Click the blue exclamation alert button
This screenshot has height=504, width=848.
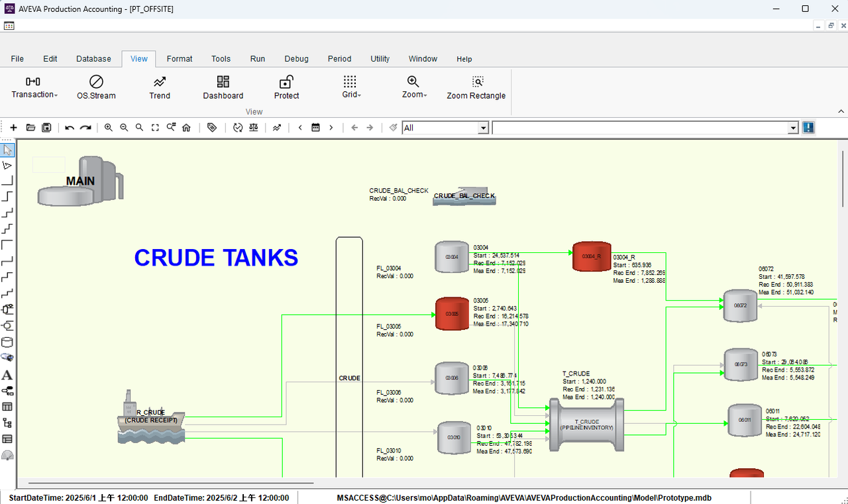808,128
